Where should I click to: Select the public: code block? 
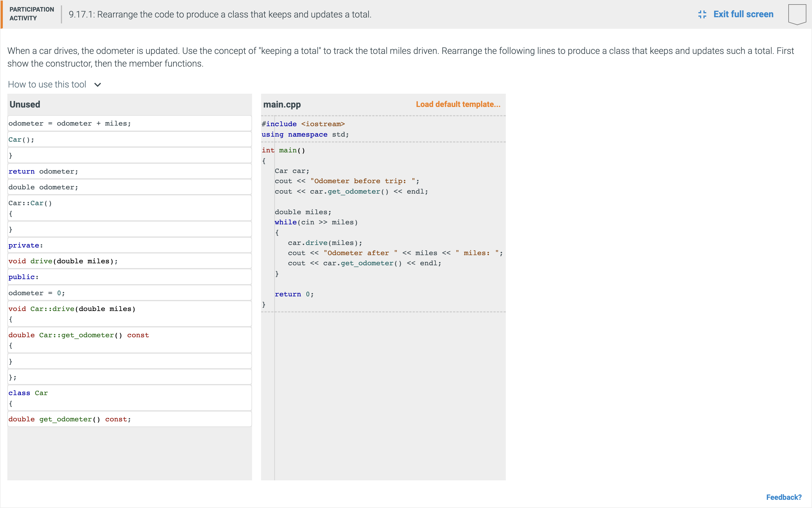coord(129,277)
